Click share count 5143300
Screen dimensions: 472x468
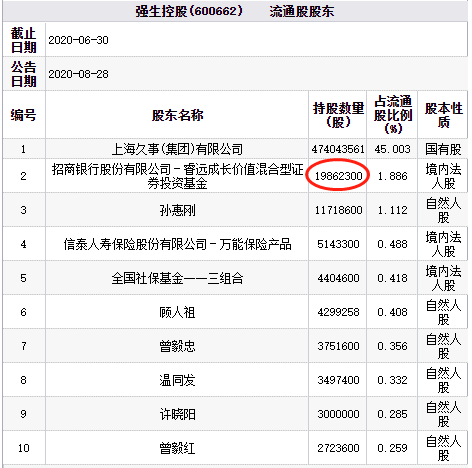pyautogui.click(x=338, y=244)
